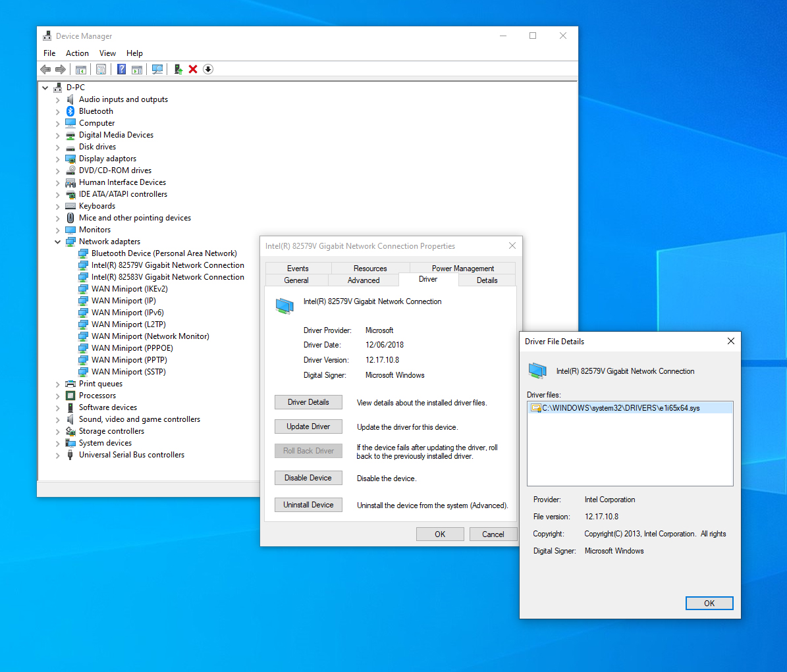Close the Driver File Details dialog
The image size is (787, 672).
(731, 341)
